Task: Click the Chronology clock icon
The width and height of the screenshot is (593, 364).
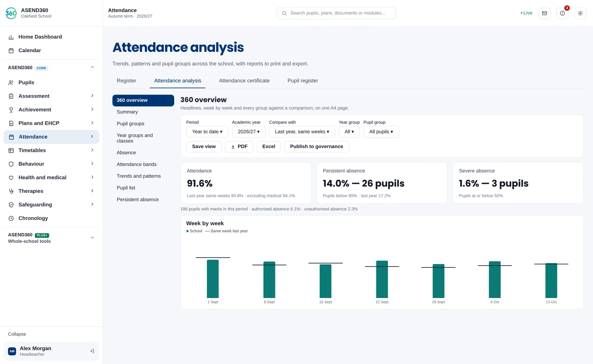Action: (11, 218)
